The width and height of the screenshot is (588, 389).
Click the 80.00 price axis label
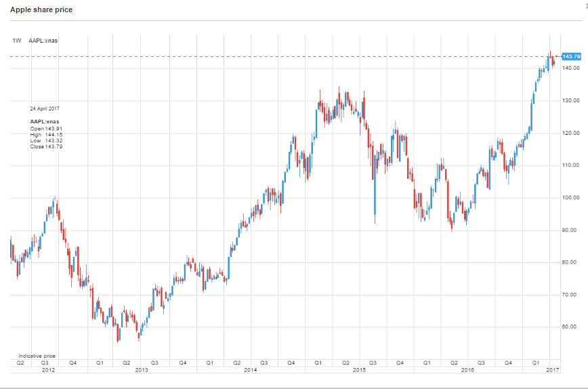point(569,262)
